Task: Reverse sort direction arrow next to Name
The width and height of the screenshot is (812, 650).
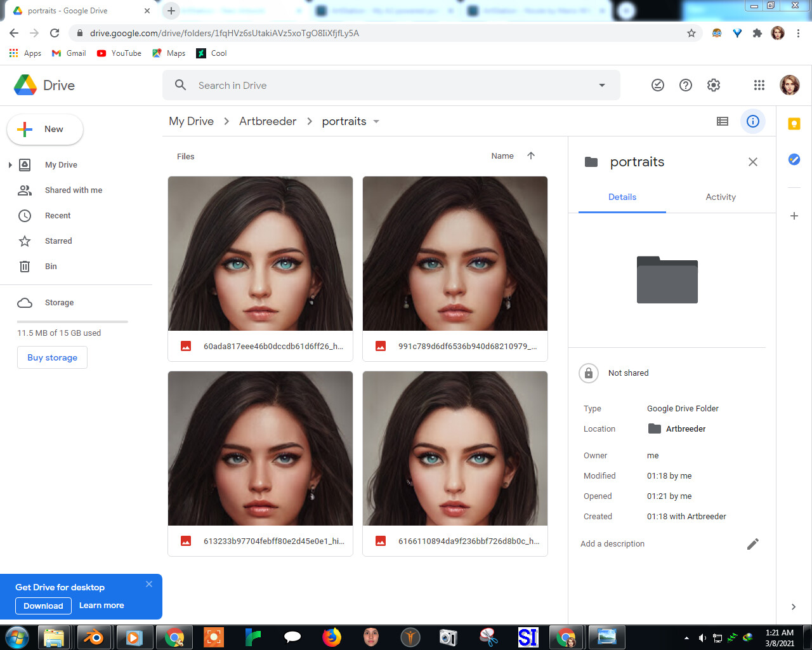Action: (531, 156)
